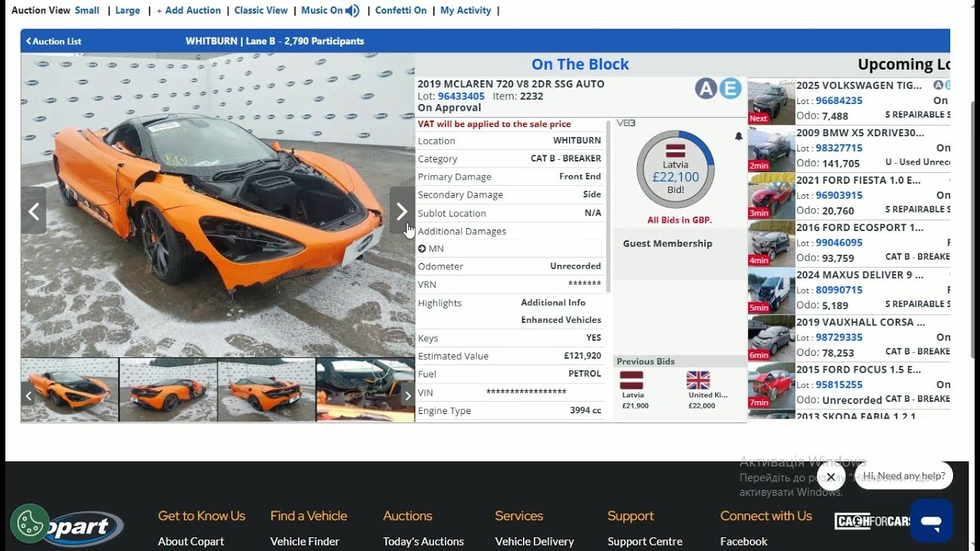This screenshot has height=551, width=980.
Task: Click the 2024 Maxus Deliver 9 thumbnail
Action: 771,292
